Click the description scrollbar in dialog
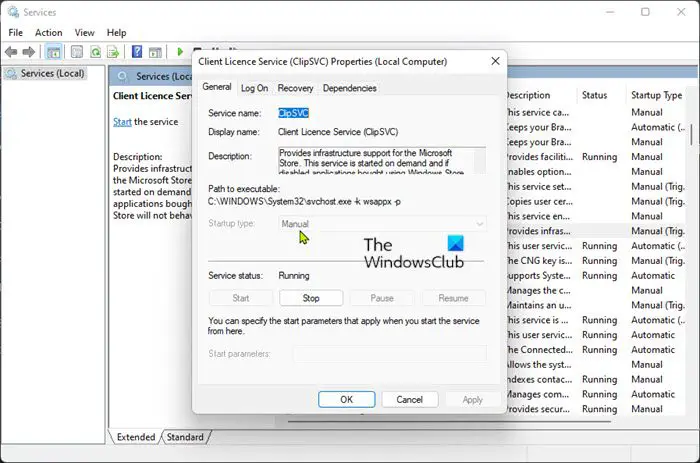This screenshot has height=463, width=700. pos(480,161)
